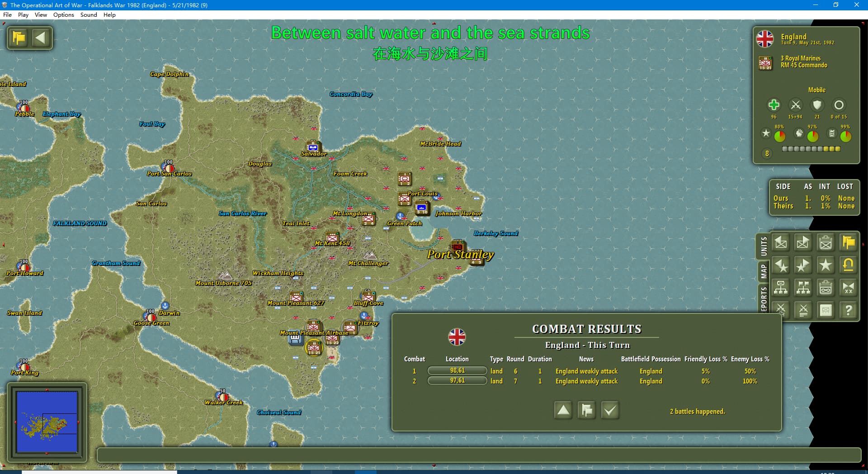
Task: Click the yellow flags button at top-left
Action: (19, 38)
